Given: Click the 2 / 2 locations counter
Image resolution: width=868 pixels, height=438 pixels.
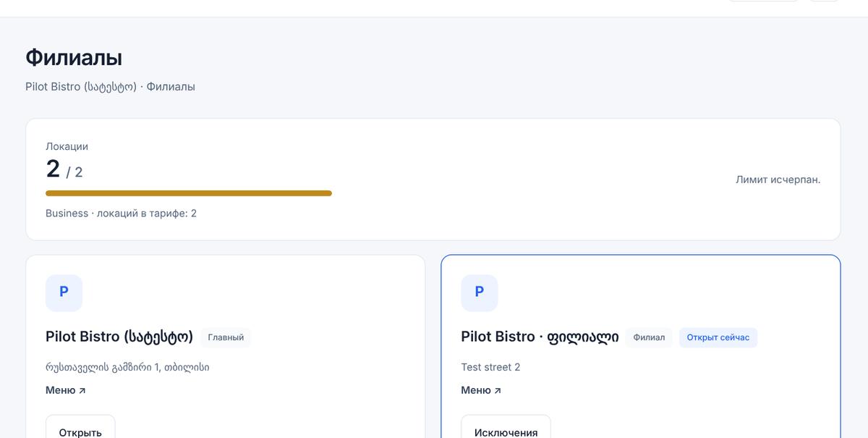Looking at the screenshot, I should click(64, 169).
